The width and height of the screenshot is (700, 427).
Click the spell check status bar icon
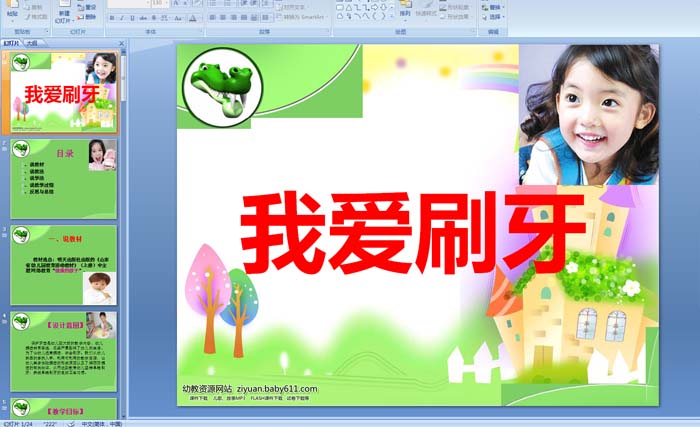[x=71, y=423]
